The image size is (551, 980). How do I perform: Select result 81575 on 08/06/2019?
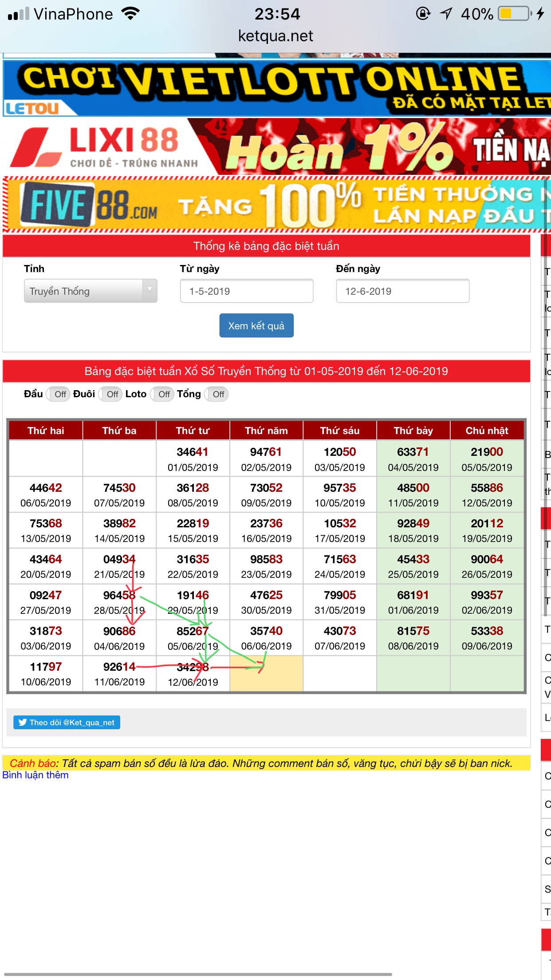tap(413, 638)
